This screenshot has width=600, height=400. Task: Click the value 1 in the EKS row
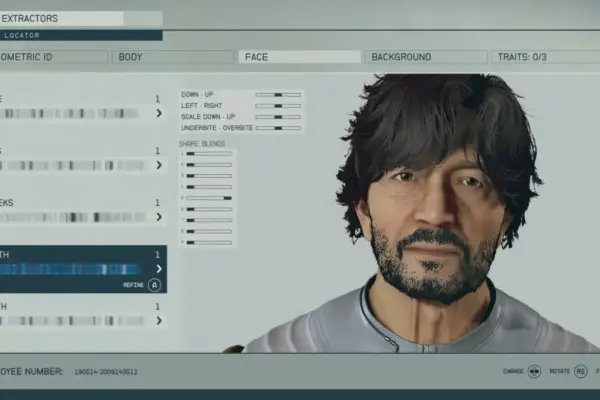157,202
